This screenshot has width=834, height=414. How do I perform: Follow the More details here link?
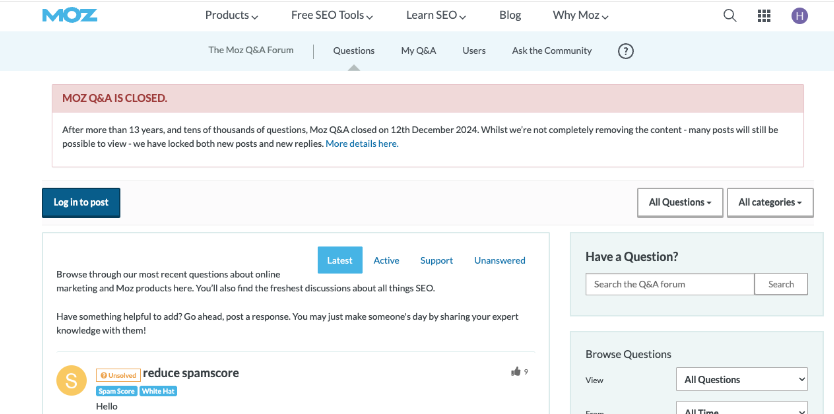tap(361, 144)
